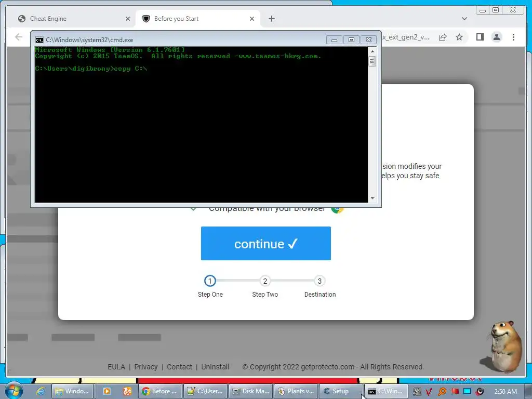Viewport: 532px width, 399px height.
Task: Expand the Chrome tab search chevron
Action: (x=464, y=19)
